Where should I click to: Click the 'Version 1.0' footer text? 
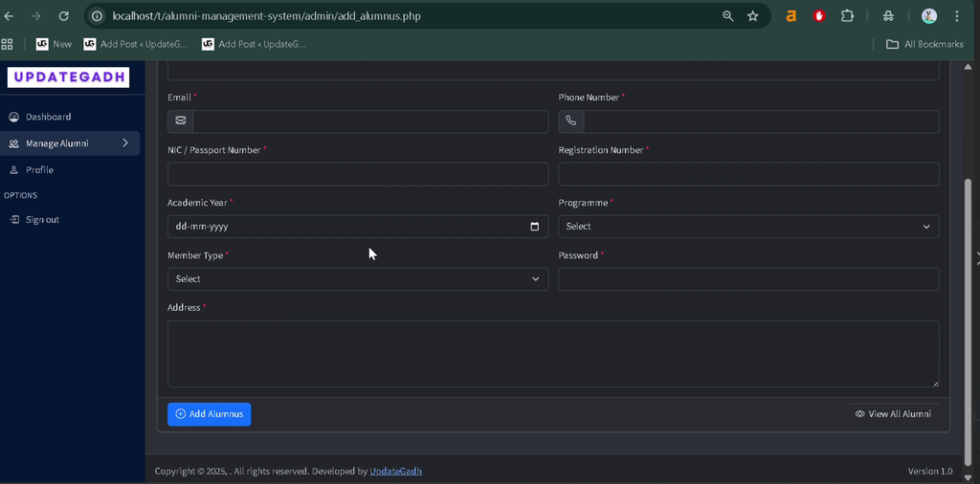[x=930, y=471]
